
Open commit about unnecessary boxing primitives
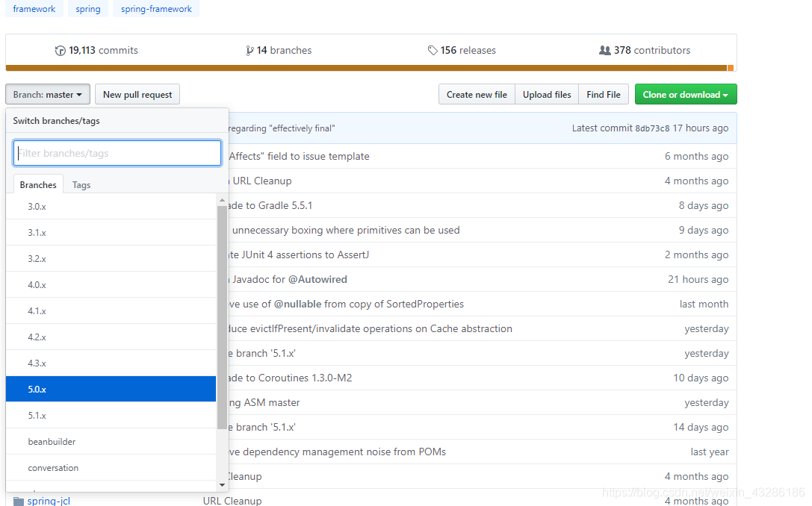click(345, 230)
